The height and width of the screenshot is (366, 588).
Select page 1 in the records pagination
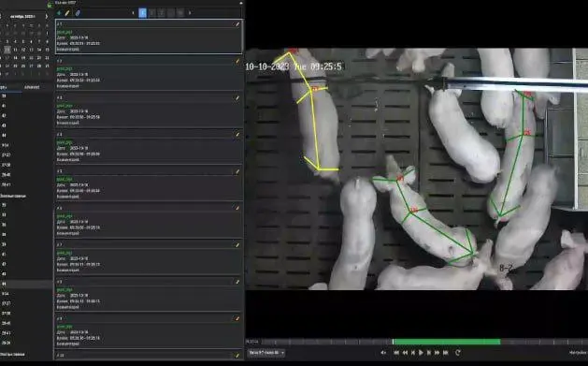coord(142,13)
